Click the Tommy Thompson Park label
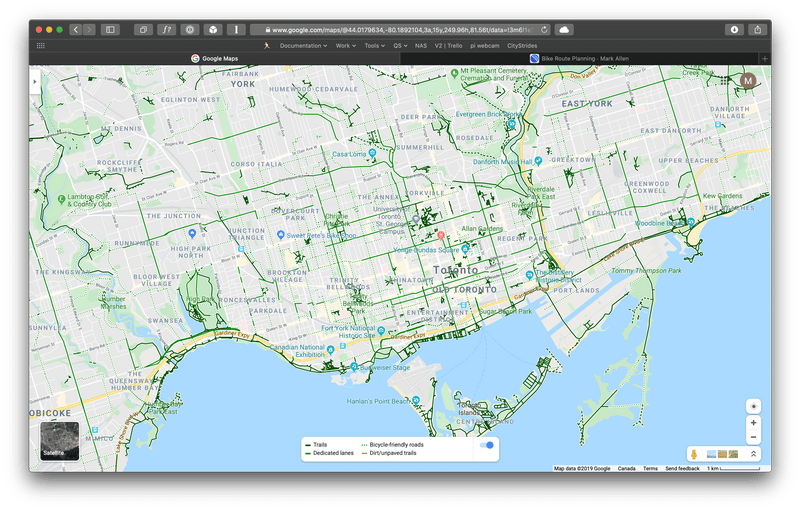This screenshot has width=800, height=510. (x=646, y=270)
